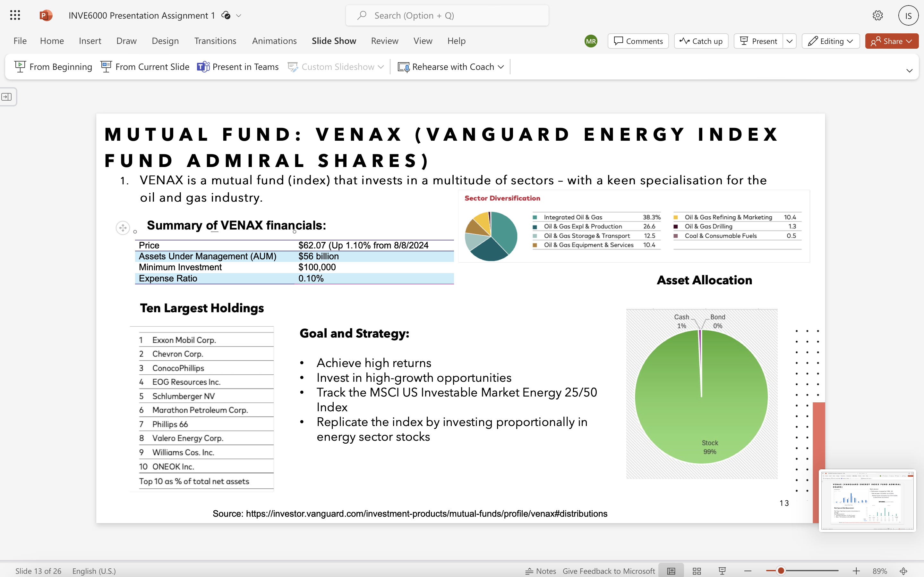Switch to Normal view in status bar
924x577 pixels.
672,571
